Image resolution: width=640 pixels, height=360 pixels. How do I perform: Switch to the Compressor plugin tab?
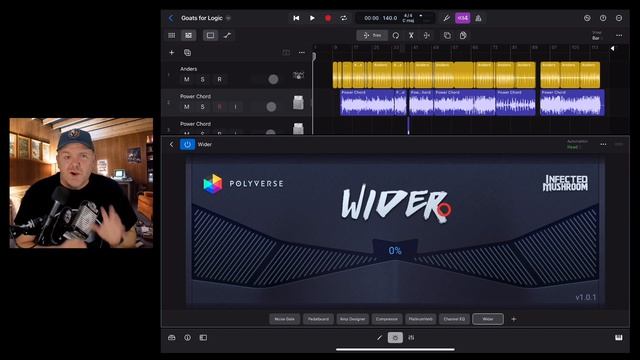click(x=387, y=319)
